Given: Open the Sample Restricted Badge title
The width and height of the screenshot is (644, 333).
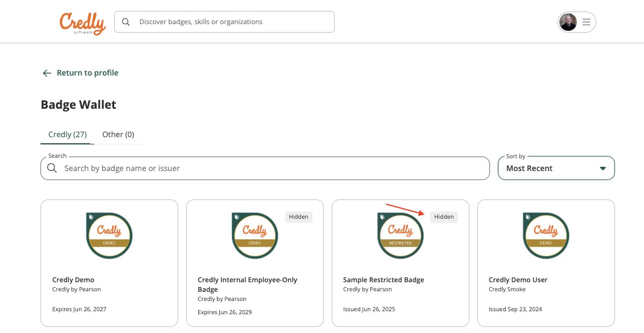Looking at the screenshot, I should click(x=384, y=280).
